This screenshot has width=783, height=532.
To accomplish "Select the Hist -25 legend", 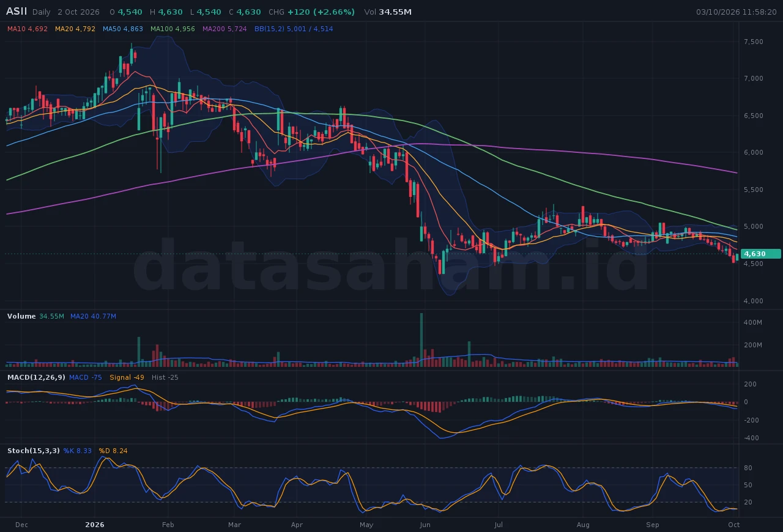I will [165, 377].
